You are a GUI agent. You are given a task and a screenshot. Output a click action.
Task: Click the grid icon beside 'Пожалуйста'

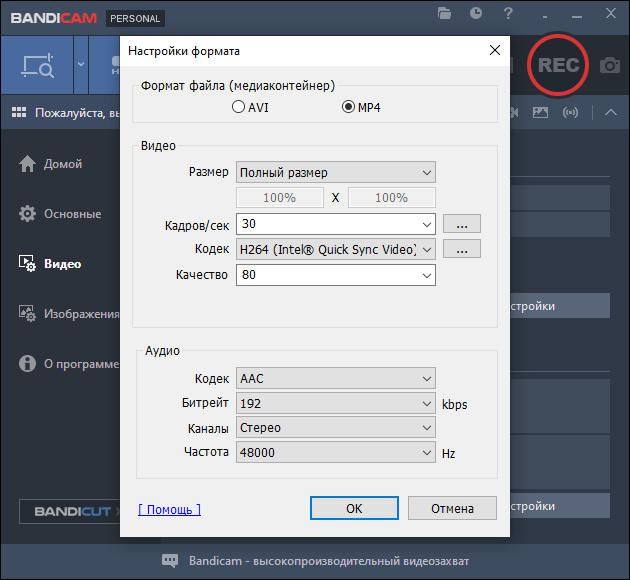19,112
